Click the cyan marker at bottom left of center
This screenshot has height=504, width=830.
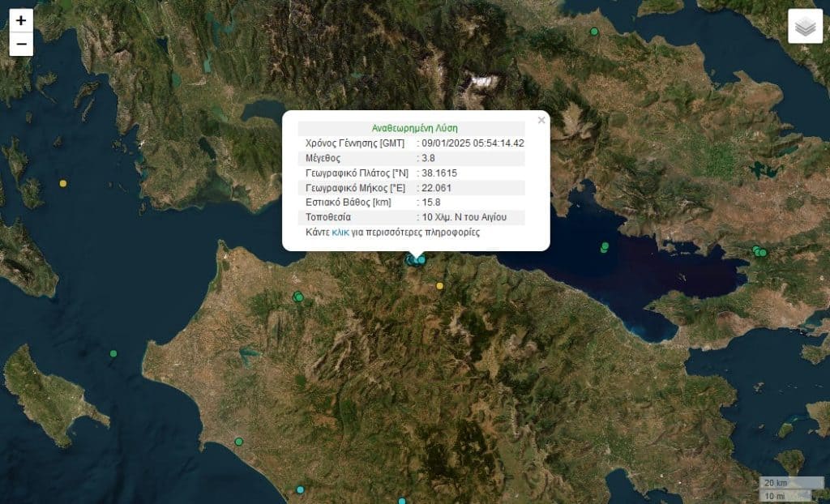pos(300,489)
